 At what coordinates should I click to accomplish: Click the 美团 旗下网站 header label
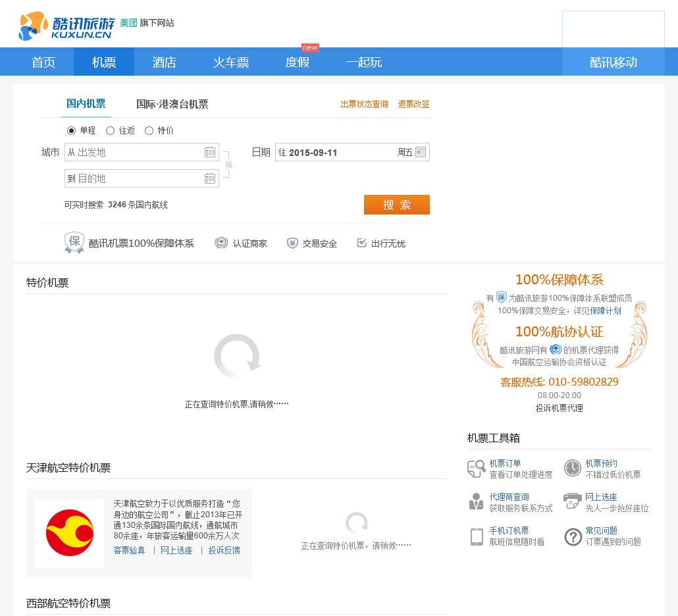(x=147, y=23)
